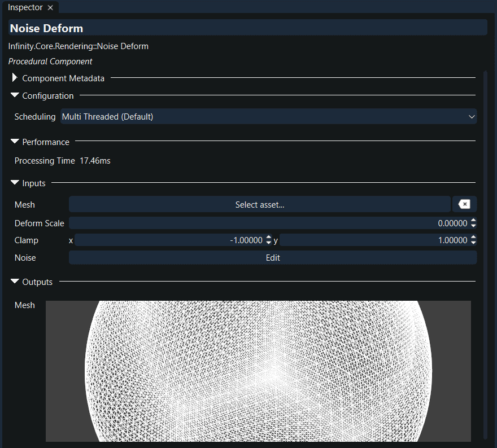497x448 pixels.
Task: Increase Deform Scale with its up stepper
Action: pyautogui.click(x=473, y=221)
